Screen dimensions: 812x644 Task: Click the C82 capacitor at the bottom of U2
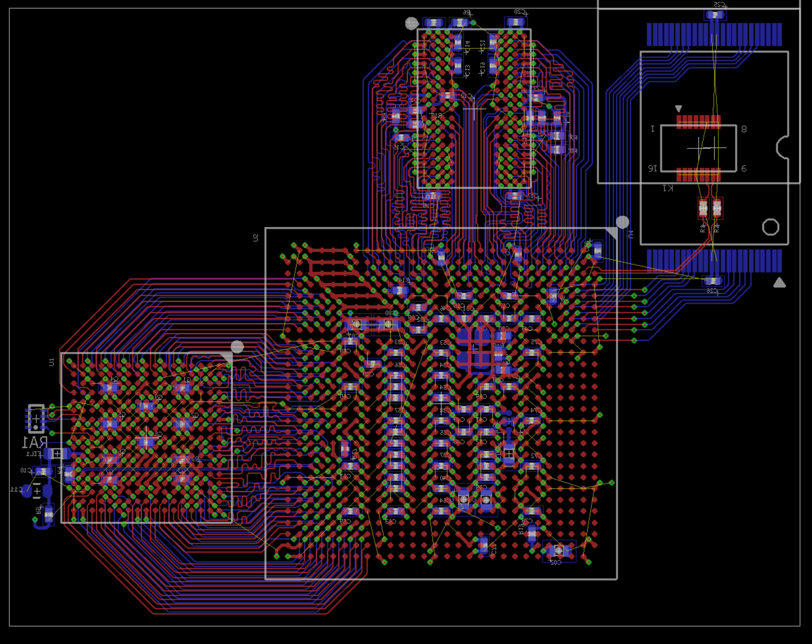coord(558,550)
